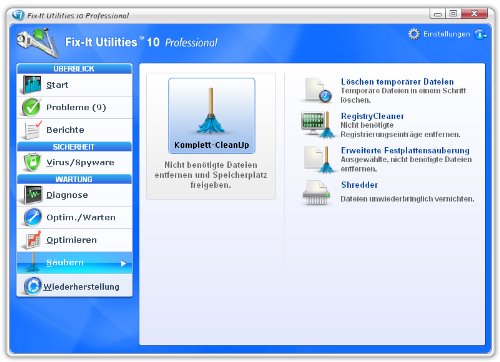Open the Komplett-CleanUp broom tile
Viewport: 500px width, 362px height.
212,116
